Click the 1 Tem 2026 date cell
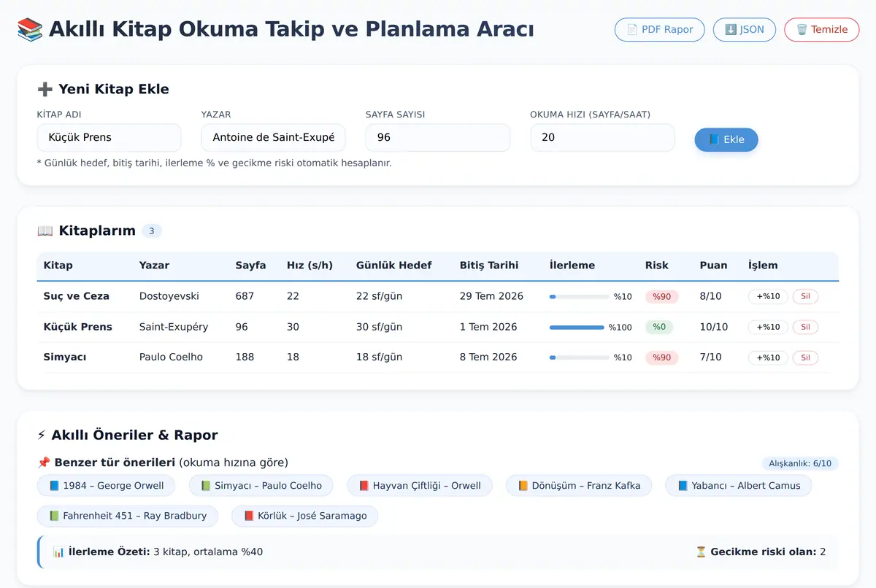876x588 pixels. [488, 328]
